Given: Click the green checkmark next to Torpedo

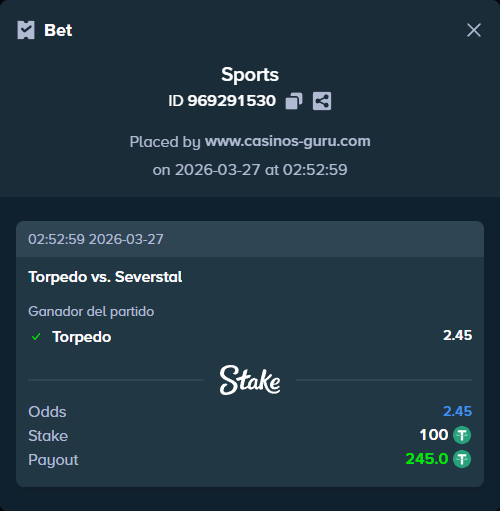Looking at the screenshot, I should [36, 337].
